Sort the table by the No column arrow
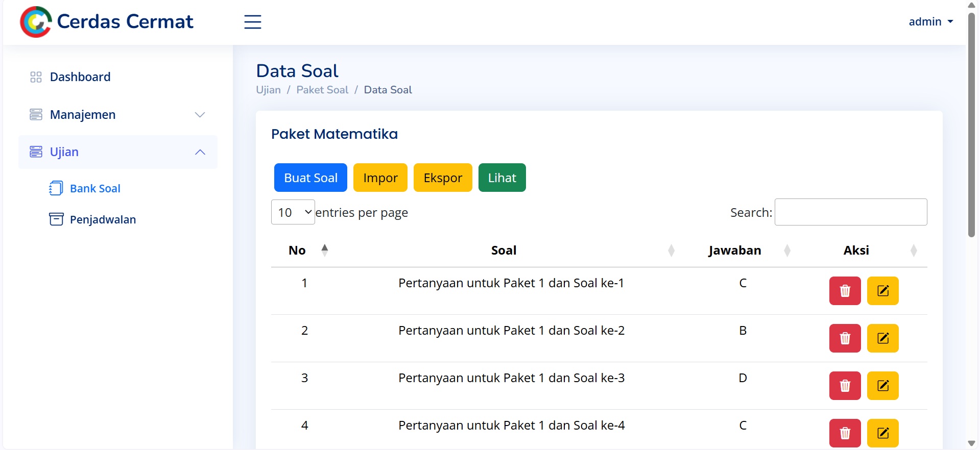The image size is (980, 450). [x=324, y=250]
